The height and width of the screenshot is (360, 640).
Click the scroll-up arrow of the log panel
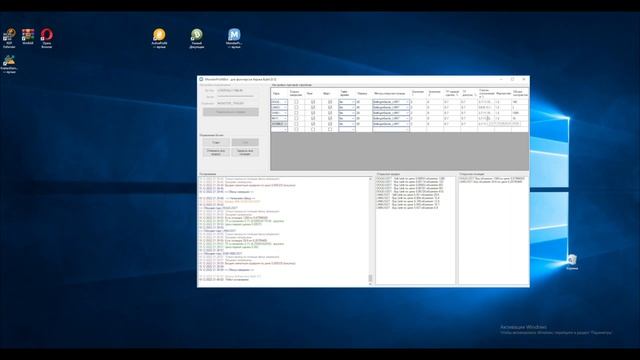tap(370, 179)
